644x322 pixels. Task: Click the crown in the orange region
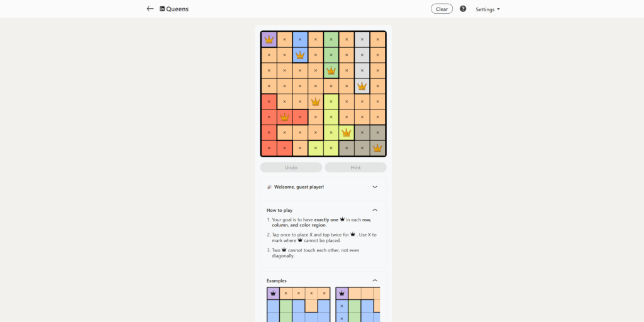coord(316,101)
